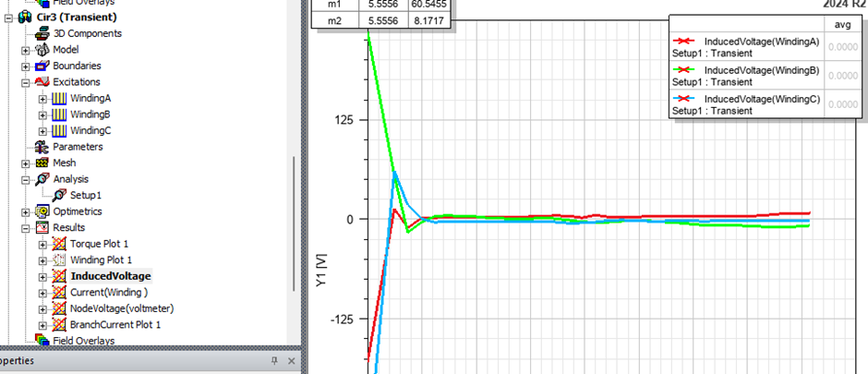Click the Setup1 icon in tree
The image size is (868, 374).
tap(59, 195)
